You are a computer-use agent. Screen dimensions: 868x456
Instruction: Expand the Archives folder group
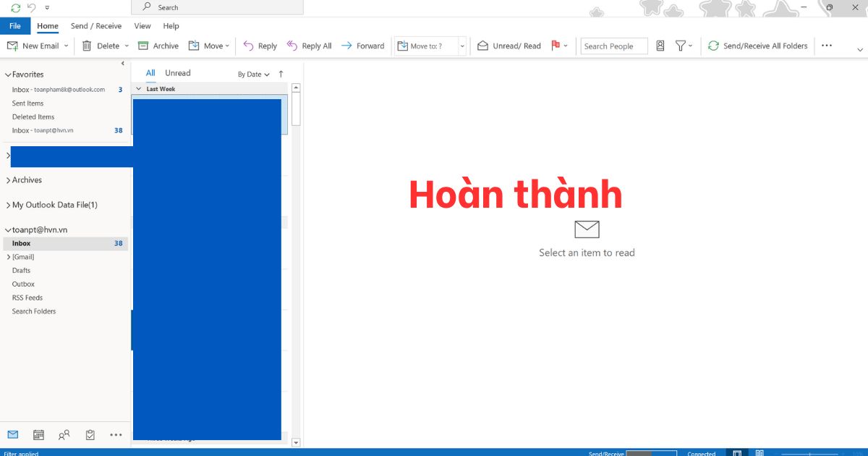[x=9, y=180]
